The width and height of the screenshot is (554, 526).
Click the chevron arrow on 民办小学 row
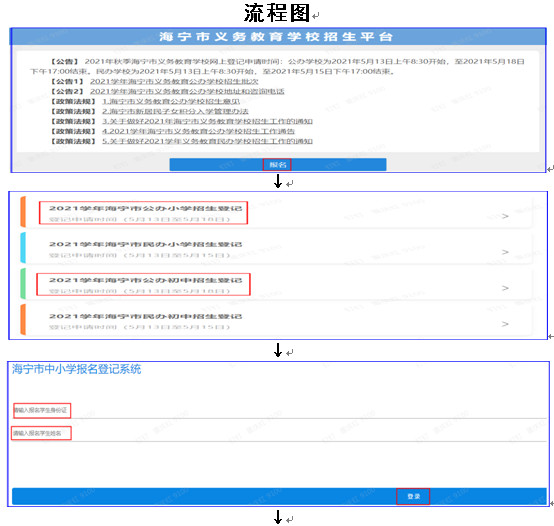pyautogui.click(x=505, y=252)
